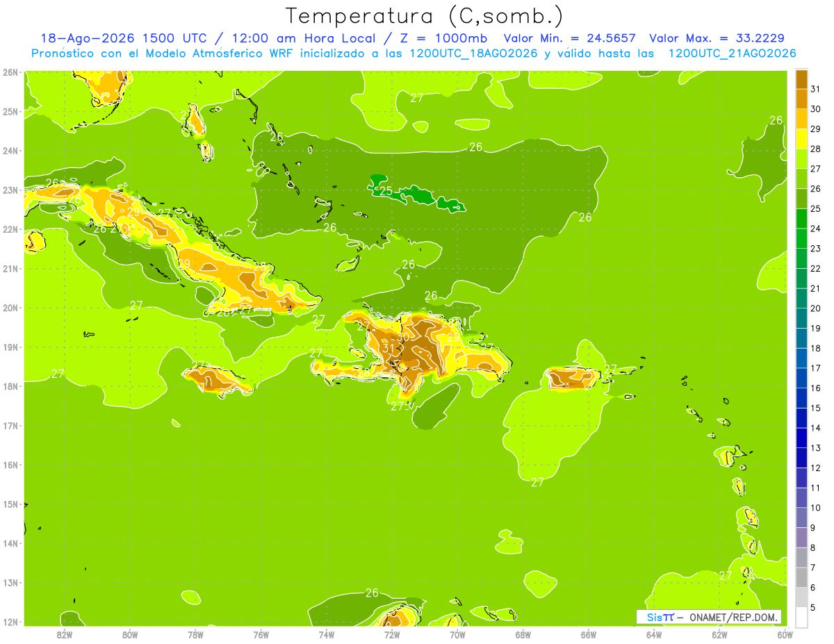Click the 60W longitude axis label

[x=785, y=634]
